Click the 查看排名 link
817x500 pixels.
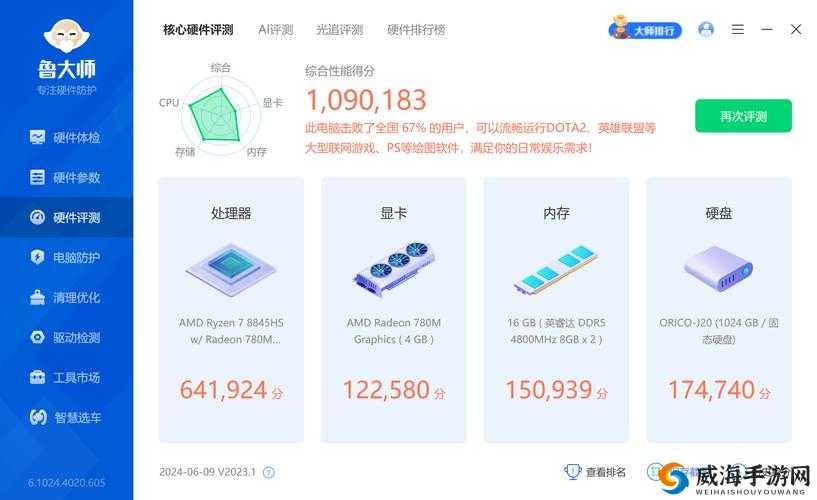[605, 472]
